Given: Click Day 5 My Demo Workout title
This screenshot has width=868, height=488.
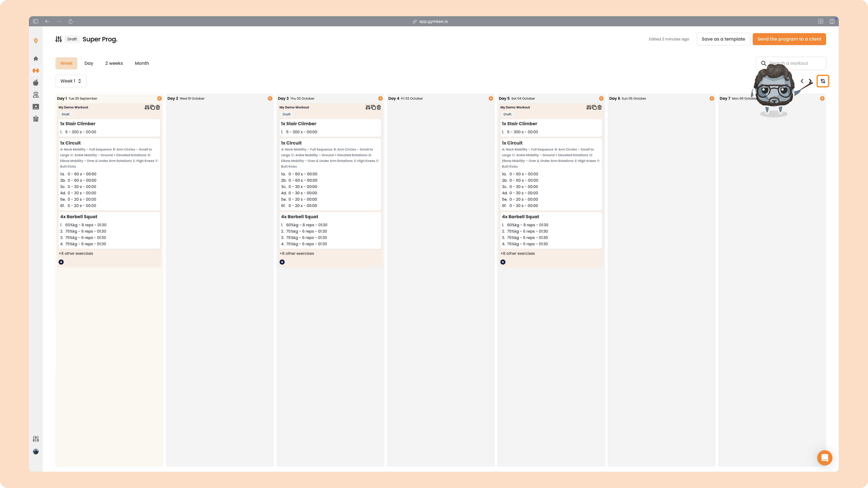Looking at the screenshot, I should pos(515,107).
